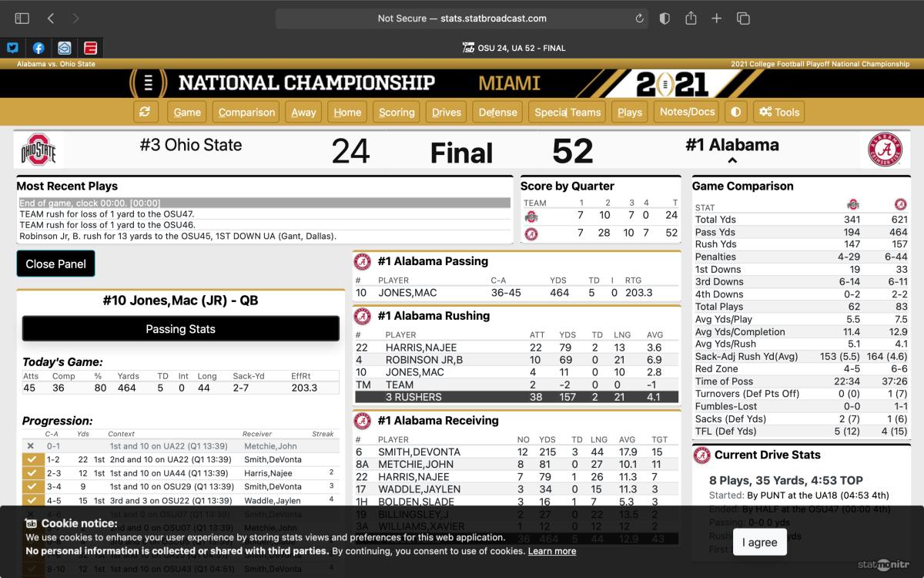Open the Tools gear menu
The width and height of the screenshot is (924, 578).
tap(779, 112)
